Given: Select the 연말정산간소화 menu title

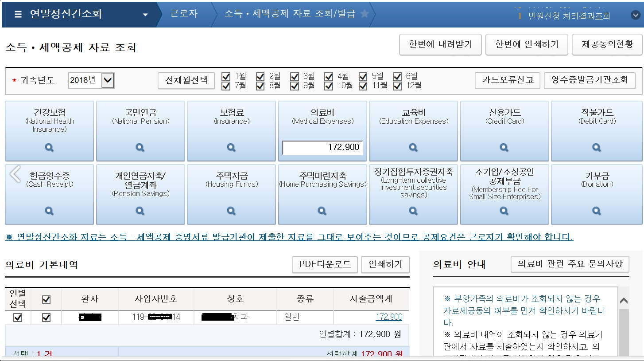Looking at the screenshot, I should point(66,14).
